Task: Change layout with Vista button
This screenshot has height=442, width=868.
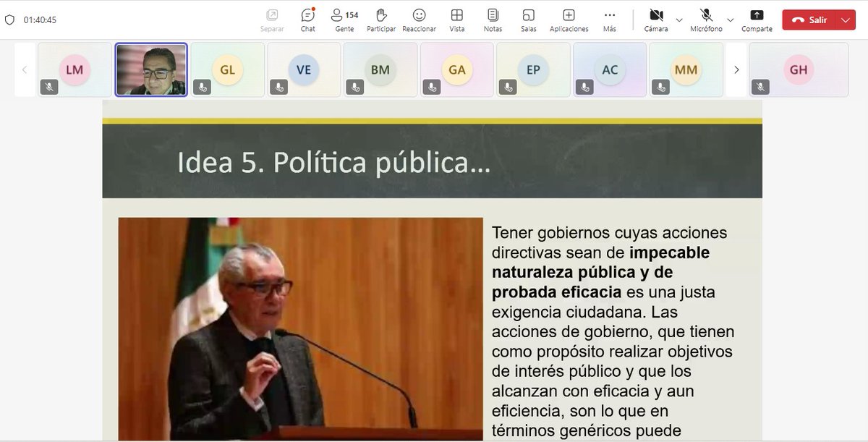Action: click(x=457, y=20)
